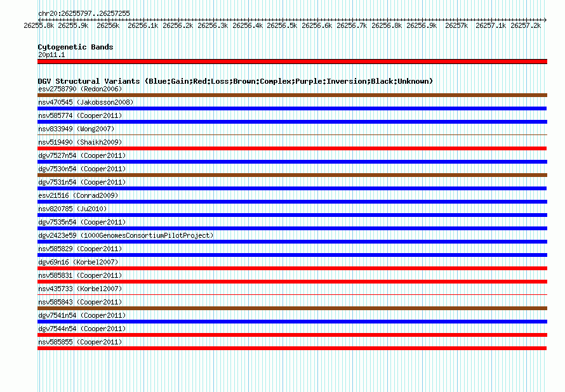
Task: Click the blue bar below nsv585774
Action: 292,122
